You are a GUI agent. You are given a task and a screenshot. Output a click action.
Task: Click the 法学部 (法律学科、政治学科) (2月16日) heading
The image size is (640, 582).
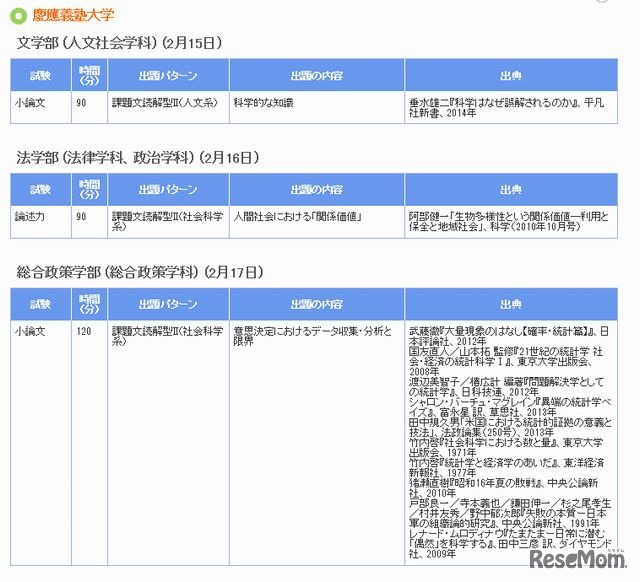[138, 158]
